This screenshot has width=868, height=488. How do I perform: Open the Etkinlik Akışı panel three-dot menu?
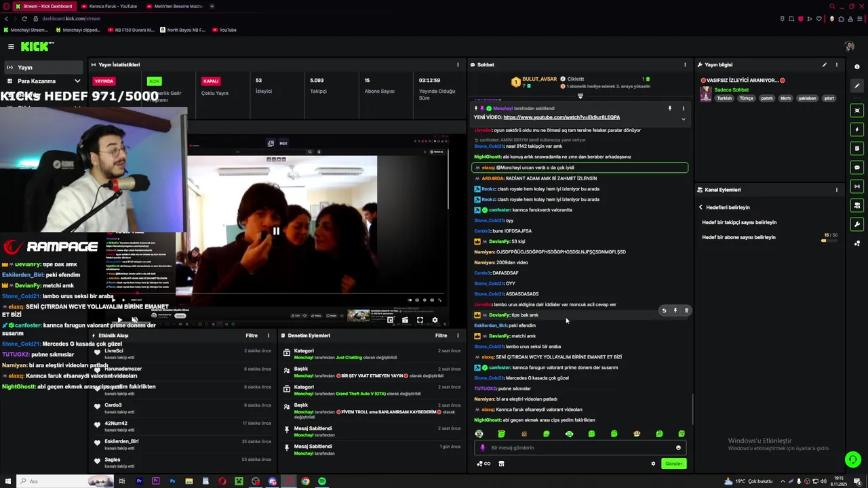point(268,335)
